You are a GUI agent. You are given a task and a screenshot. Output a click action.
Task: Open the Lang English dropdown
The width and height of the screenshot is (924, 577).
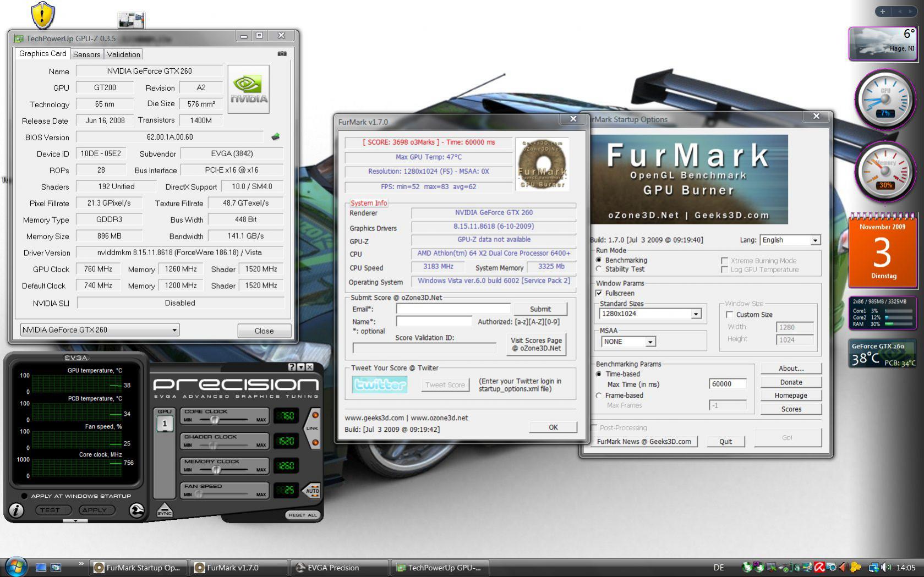(x=790, y=240)
